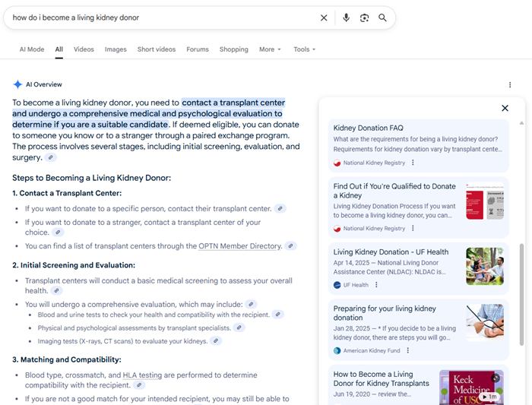Switch to the Forums tab
532x405 pixels.
pyautogui.click(x=198, y=49)
